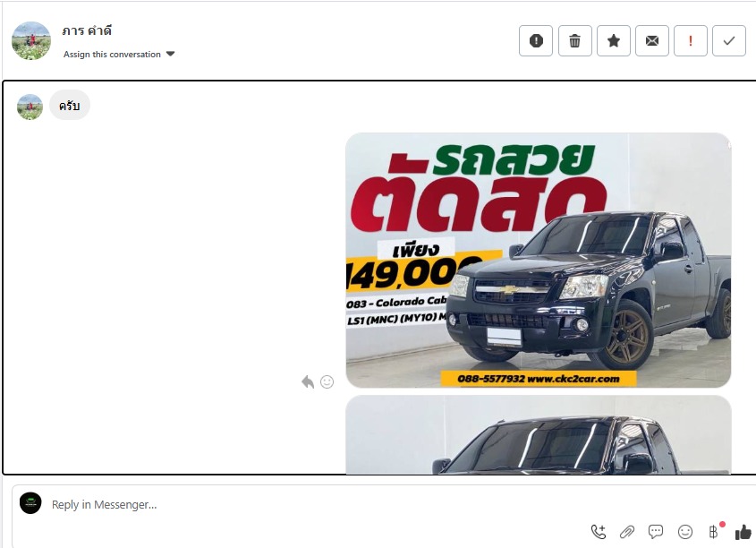The image size is (756, 548).
Task: Open the Colorado 149,000 promo image
Action: click(x=538, y=261)
